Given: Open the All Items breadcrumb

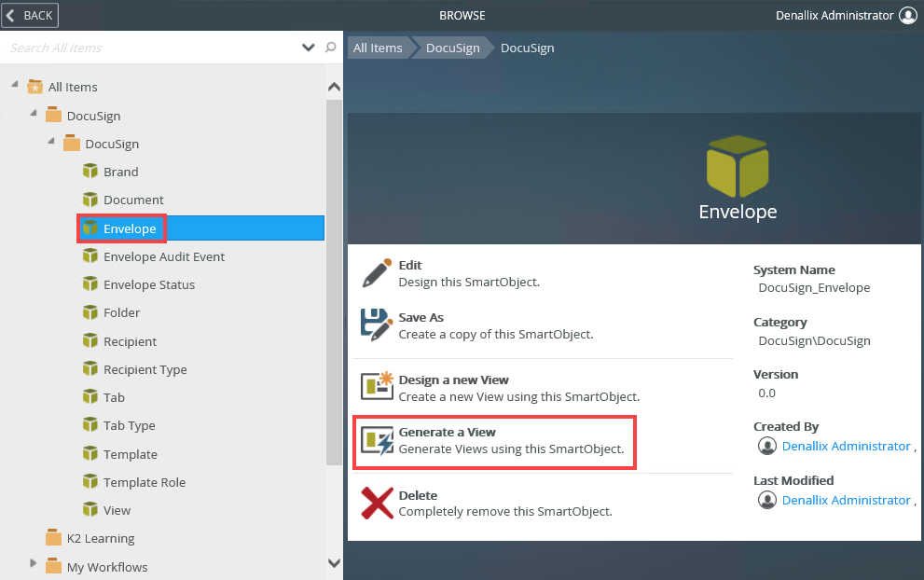Looking at the screenshot, I should pos(378,48).
